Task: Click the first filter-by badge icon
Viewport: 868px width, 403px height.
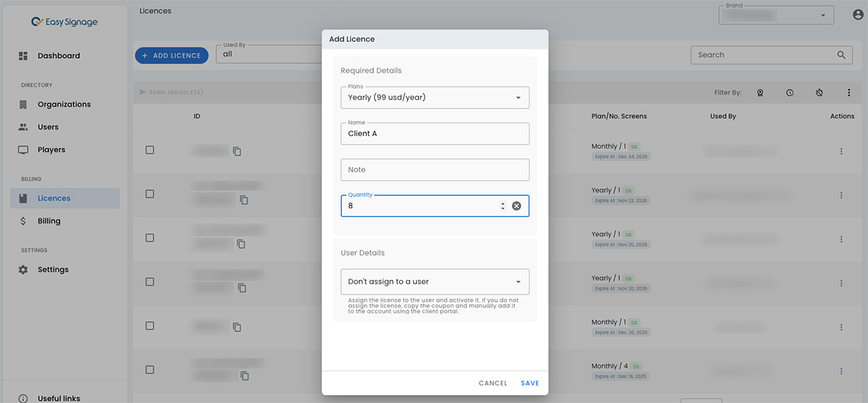Action: click(x=760, y=93)
